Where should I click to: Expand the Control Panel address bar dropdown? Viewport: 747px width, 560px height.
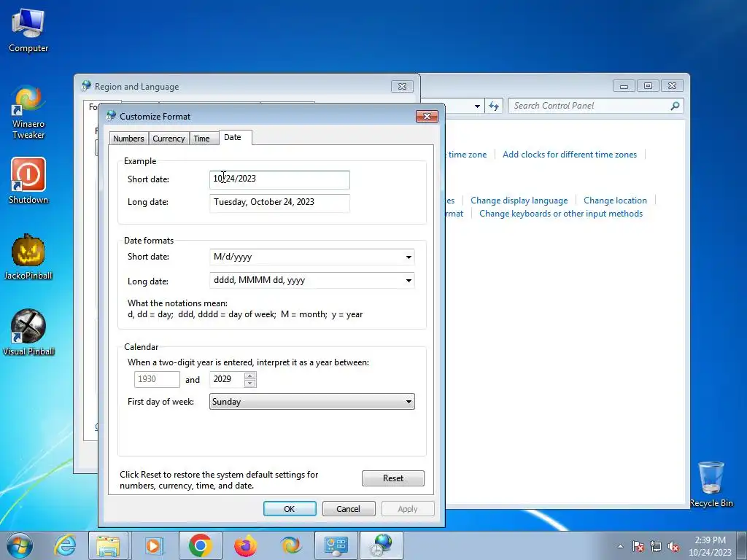tap(477, 106)
